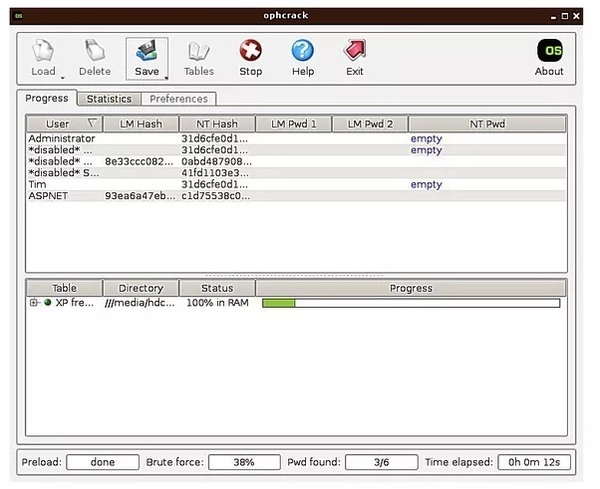600x489 pixels.
Task: Click NT hash c1d75538c0...
Action: [216, 196]
